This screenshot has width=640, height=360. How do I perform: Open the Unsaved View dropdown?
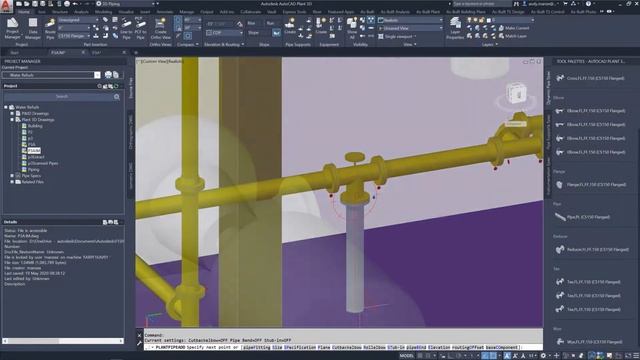[x=410, y=28]
